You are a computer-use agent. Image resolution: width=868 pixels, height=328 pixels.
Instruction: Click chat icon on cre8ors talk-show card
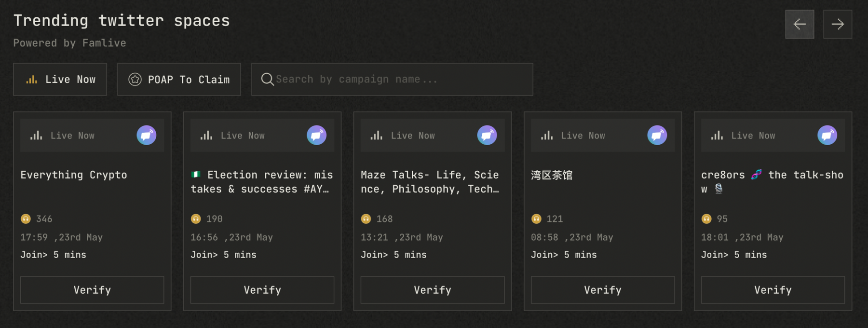tap(827, 136)
